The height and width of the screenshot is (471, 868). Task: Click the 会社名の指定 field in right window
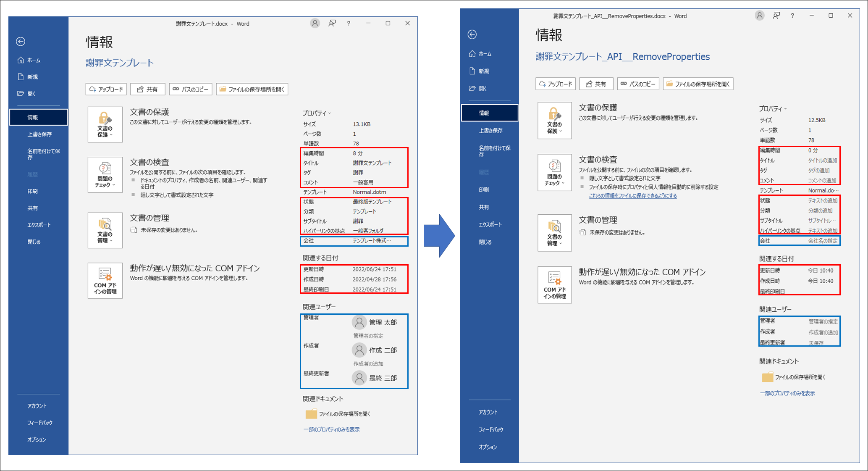coord(823,241)
